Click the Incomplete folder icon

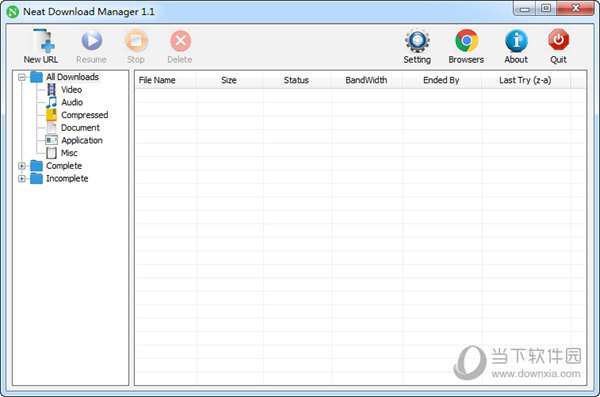coord(36,178)
